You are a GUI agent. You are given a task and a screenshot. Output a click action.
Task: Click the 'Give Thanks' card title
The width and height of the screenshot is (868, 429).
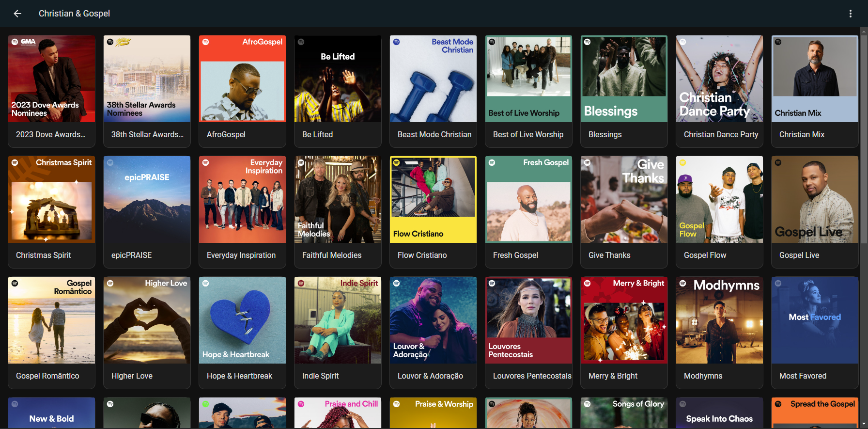tap(609, 255)
